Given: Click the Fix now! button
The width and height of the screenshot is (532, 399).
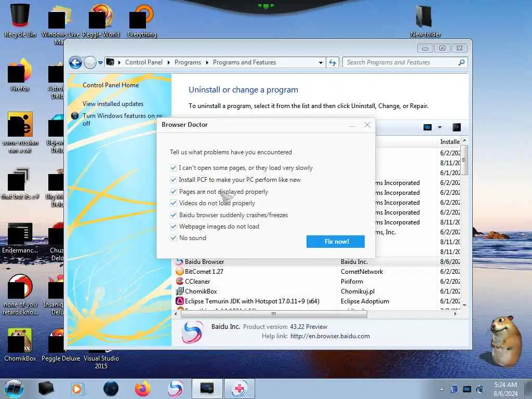Looking at the screenshot, I should tap(336, 242).
